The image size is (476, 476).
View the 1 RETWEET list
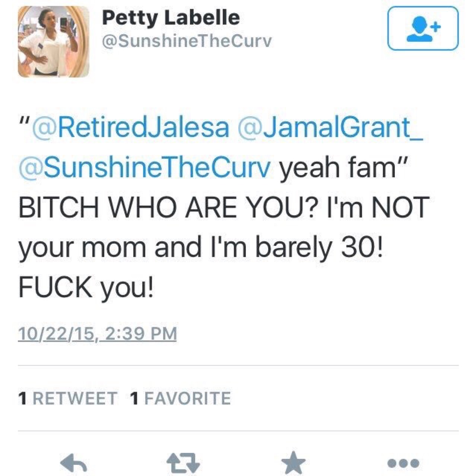click(x=67, y=398)
